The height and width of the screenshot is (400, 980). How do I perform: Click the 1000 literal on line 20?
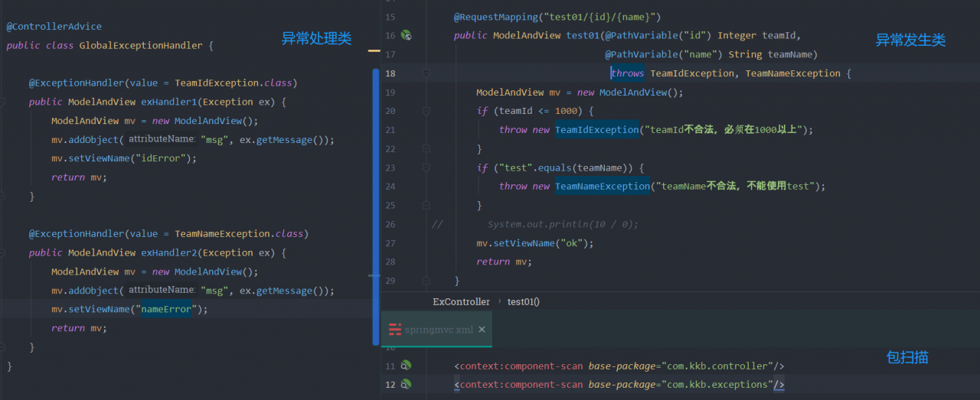[x=567, y=111]
